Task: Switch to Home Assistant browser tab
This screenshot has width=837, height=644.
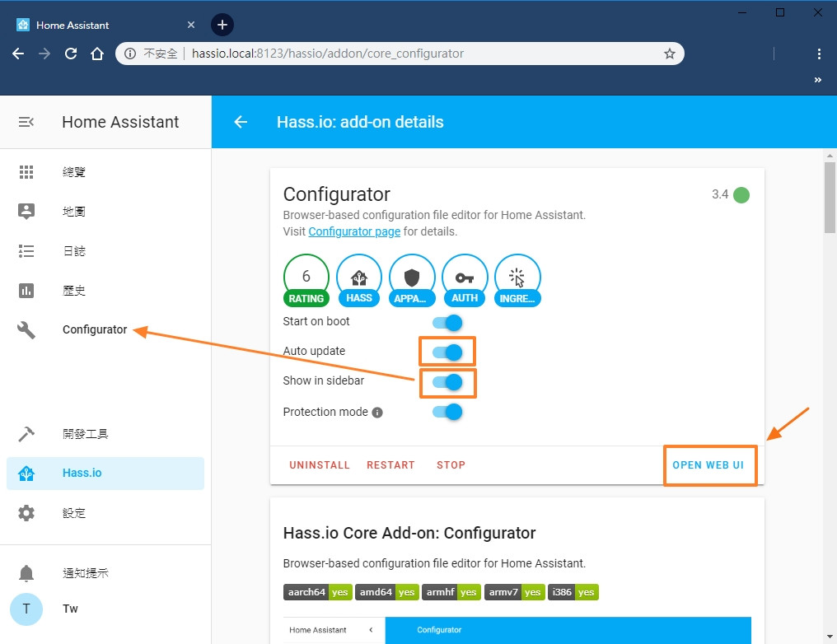Action: click(104, 25)
